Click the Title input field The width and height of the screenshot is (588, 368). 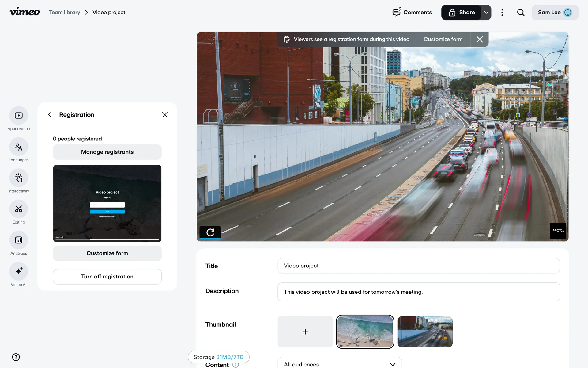point(418,266)
